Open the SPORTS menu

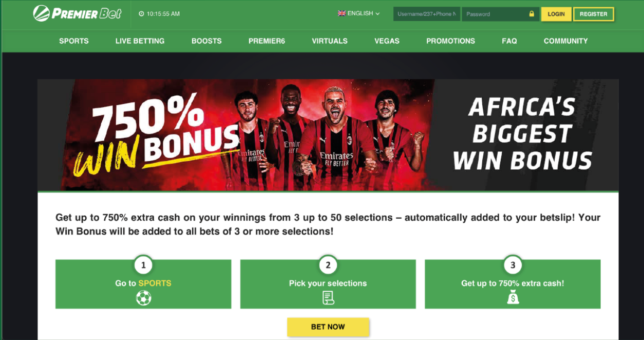(74, 41)
